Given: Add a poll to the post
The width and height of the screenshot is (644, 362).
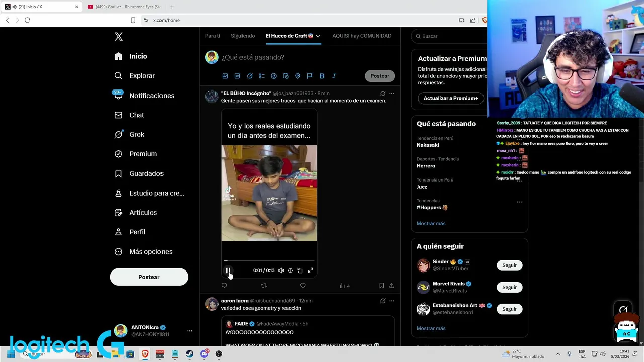Looking at the screenshot, I should pyautogui.click(x=262, y=76).
